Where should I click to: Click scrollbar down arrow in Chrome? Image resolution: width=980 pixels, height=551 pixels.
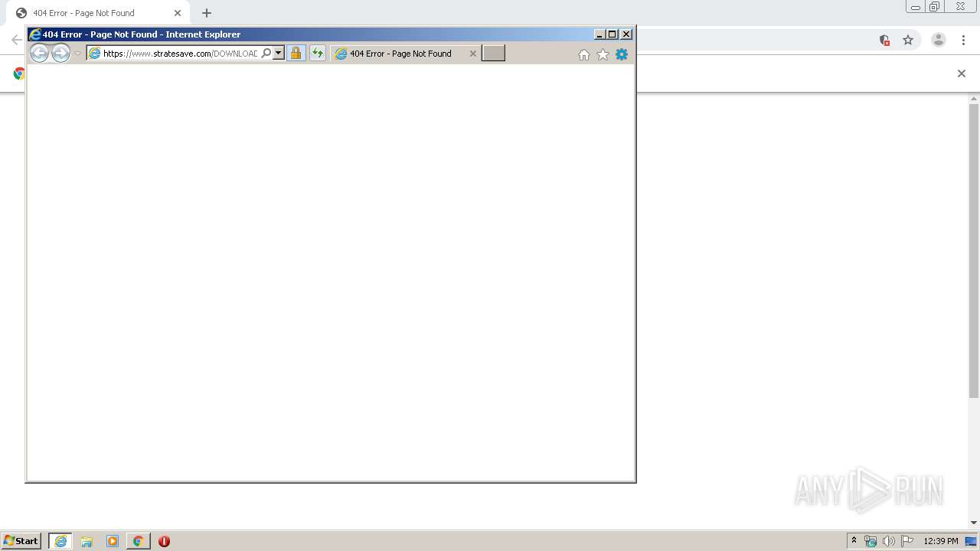pyautogui.click(x=974, y=523)
